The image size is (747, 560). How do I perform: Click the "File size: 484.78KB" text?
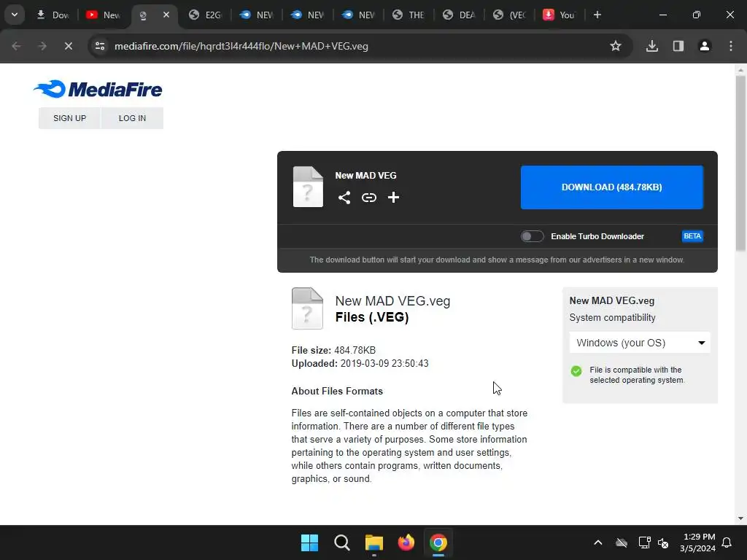coord(333,350)
